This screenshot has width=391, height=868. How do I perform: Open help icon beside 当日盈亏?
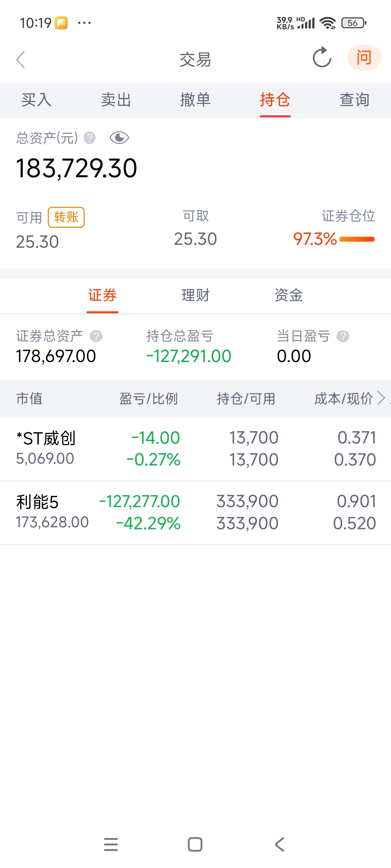click(x=343, y=336)
